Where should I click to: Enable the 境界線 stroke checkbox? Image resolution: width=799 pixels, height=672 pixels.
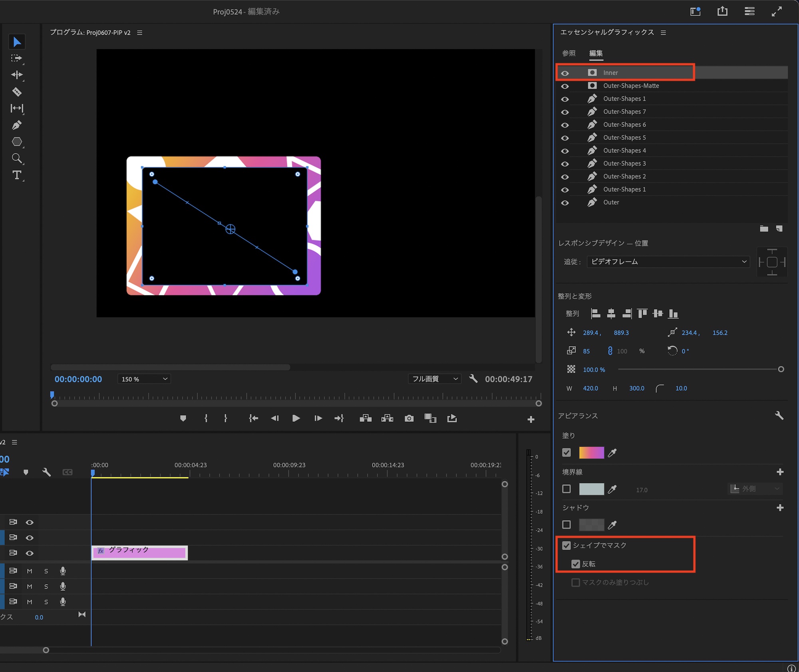pos(566,489)
